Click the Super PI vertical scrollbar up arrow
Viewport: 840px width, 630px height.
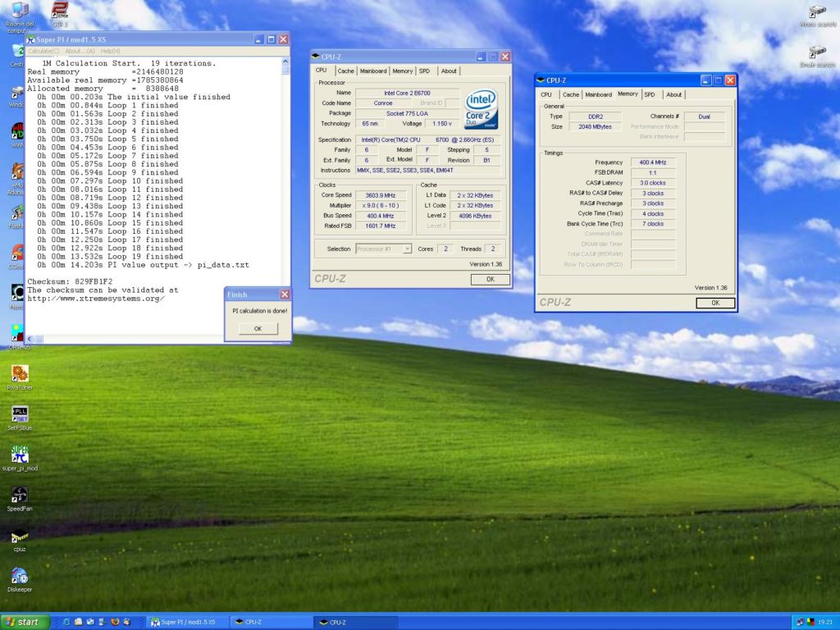[285, 62]
